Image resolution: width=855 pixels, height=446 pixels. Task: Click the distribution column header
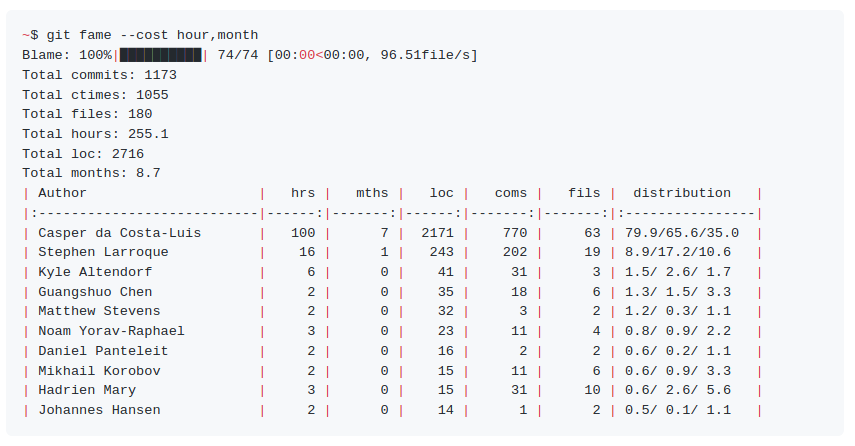point(682,193)
